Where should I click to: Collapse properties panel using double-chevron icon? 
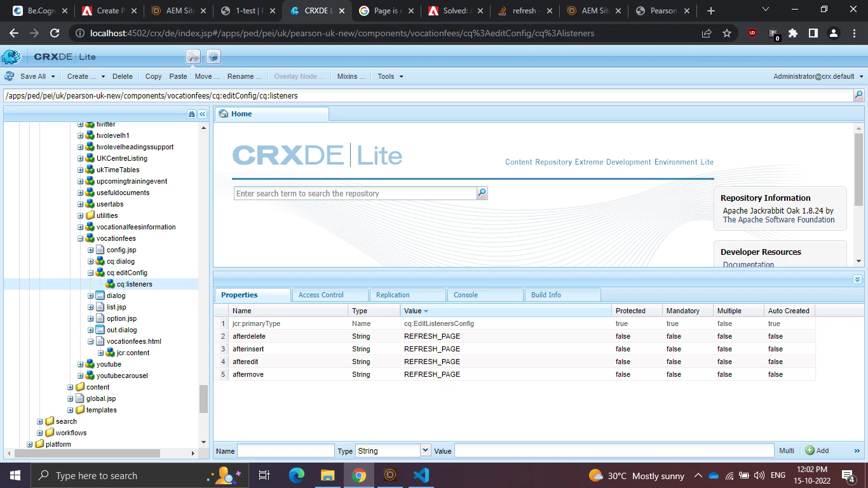pyautogui.click(x=857, y=279)
